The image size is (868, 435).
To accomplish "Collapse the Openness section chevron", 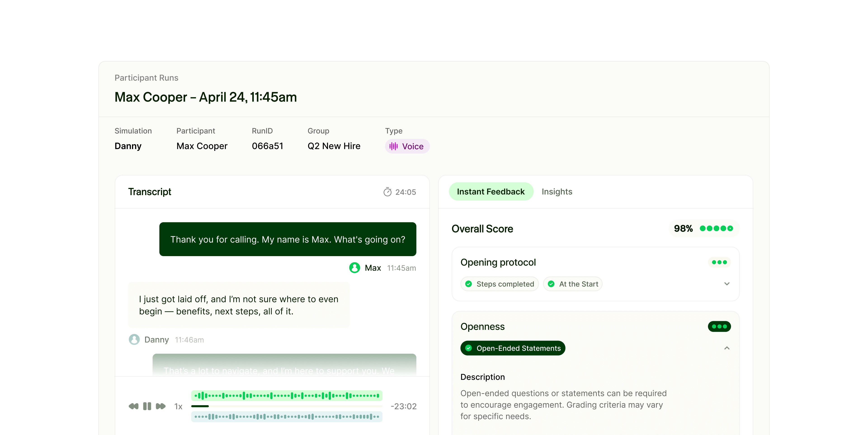I will [x=727, y=348].
